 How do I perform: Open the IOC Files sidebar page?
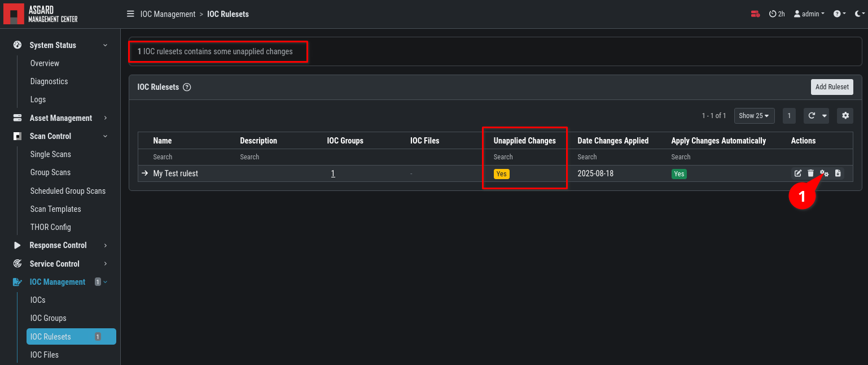pyautogui.click(x=45, y=355)
